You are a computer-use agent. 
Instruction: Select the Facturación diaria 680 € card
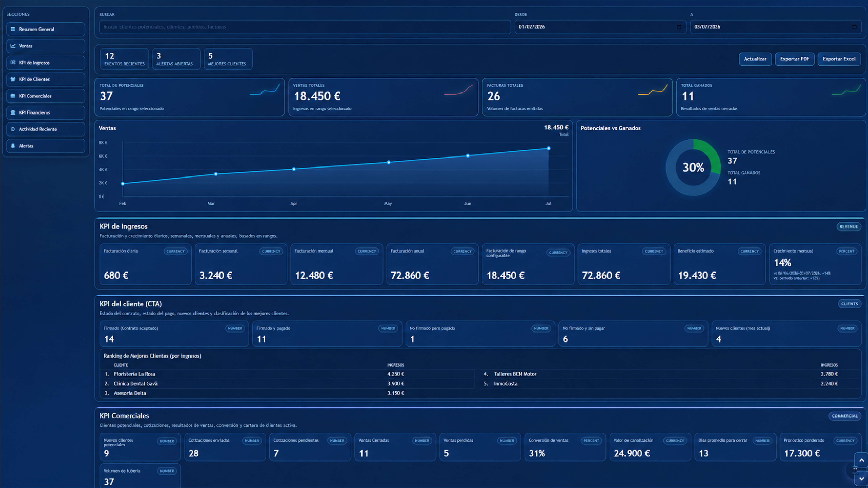pos(146,264)
